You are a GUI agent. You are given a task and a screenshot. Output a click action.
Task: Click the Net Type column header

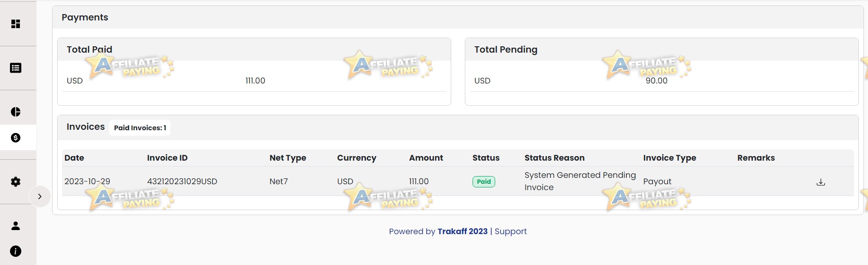pos(288,158)
